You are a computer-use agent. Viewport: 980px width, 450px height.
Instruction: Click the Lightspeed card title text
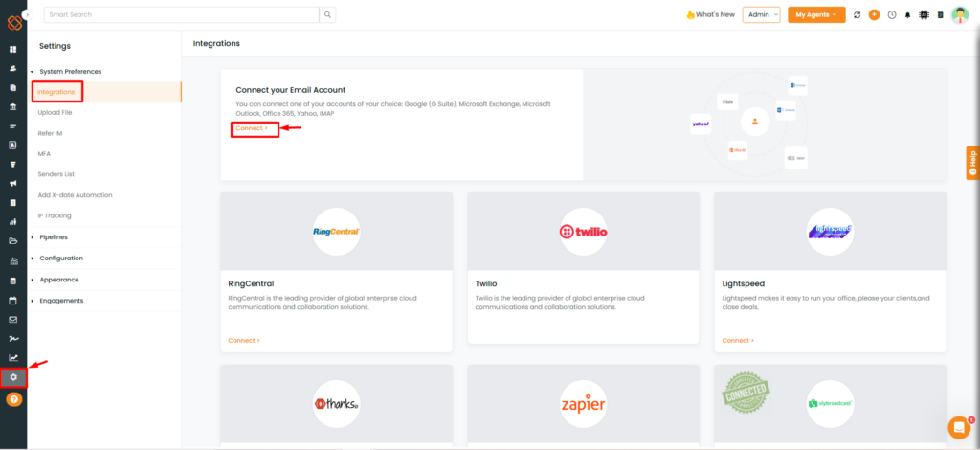coord(744,283)
